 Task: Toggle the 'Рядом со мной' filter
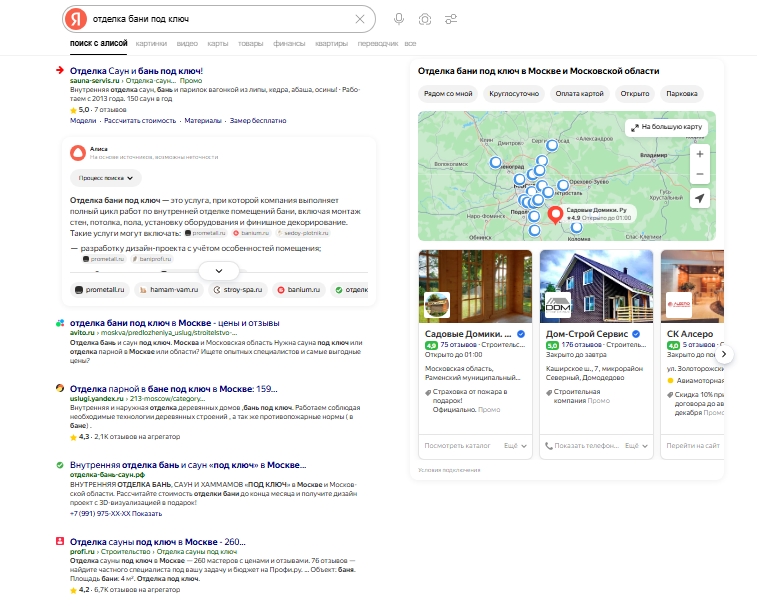pyautogui.click(x=448, y=94)
